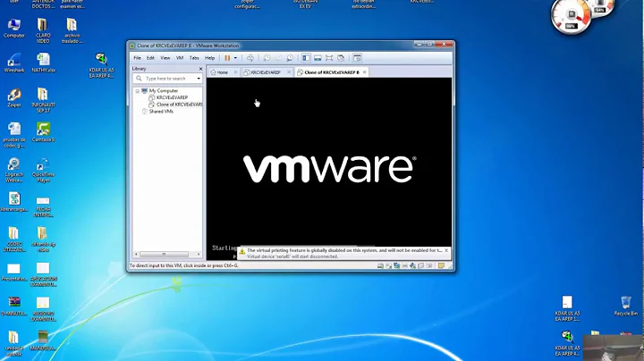Click the network adapter status icon
This screenshot has width=644, height=361.
coord(397,265)
